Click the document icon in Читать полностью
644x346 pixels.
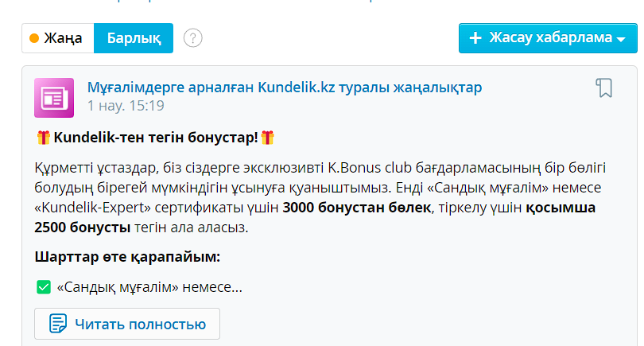(x=57, y=324)
